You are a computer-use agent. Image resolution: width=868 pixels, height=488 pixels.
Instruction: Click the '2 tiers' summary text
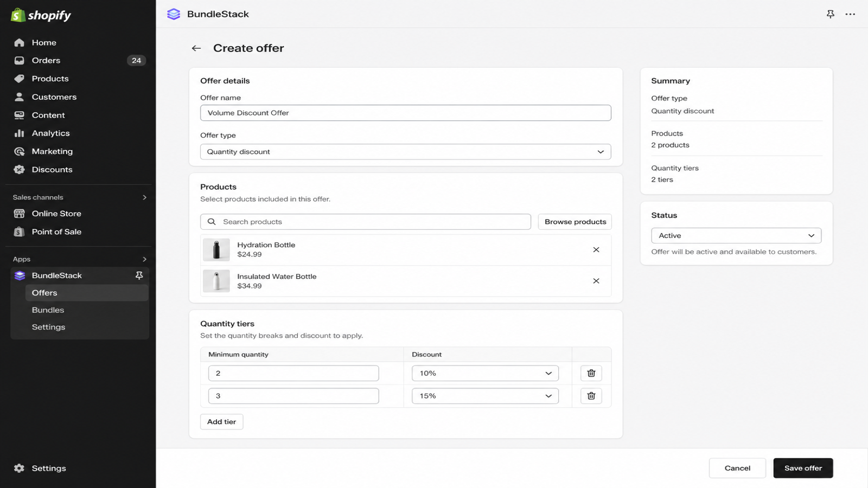click(x=662, y=179)
